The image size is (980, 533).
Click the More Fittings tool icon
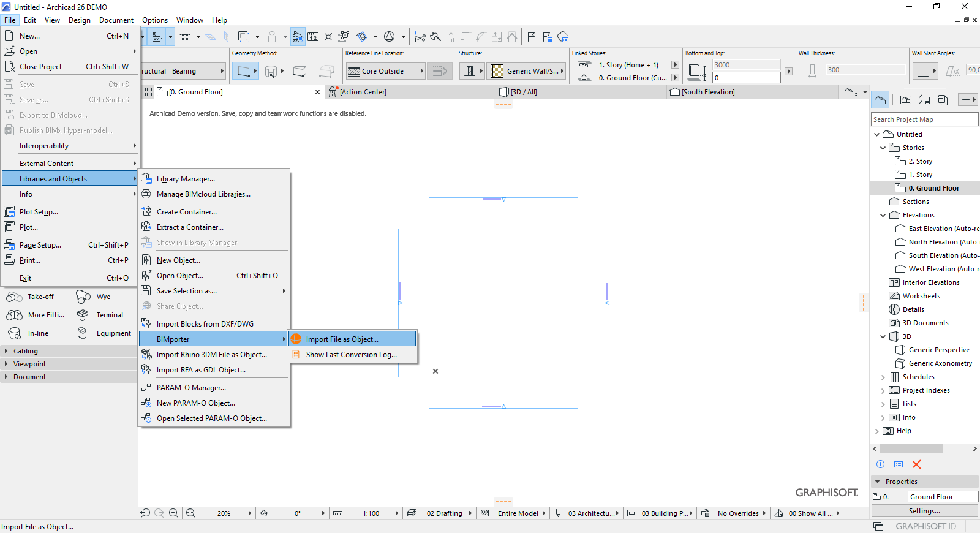(15, 315)
